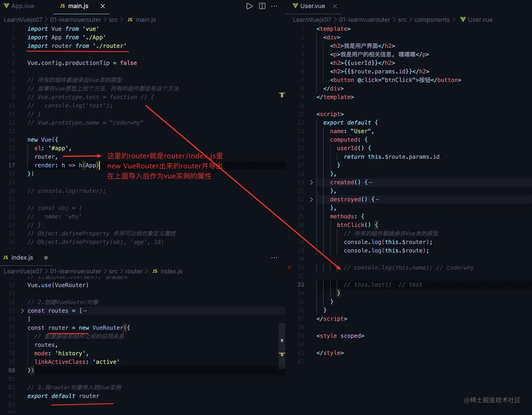The height and width of the screenshot is (415, 532).
Task: Expand the folded destroyed() block
Action: 311,199
